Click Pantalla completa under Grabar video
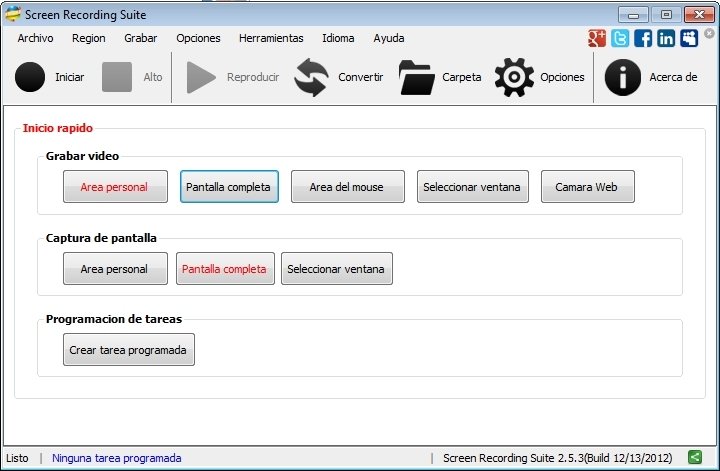The image size is (720, 471). [229, 186]
